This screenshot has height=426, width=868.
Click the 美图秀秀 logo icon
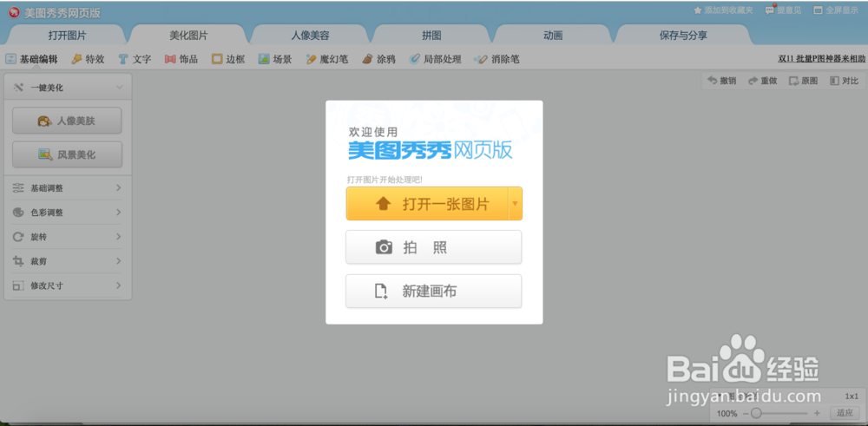tap(14, 12)
